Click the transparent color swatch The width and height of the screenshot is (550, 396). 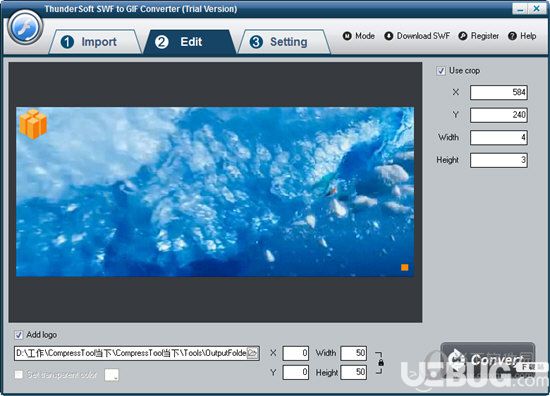[112, 375]
